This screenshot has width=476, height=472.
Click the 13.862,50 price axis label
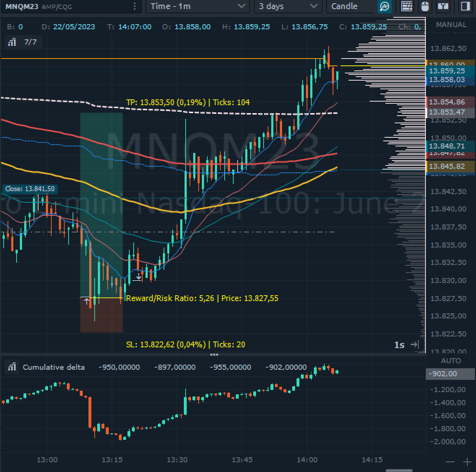[x=448, y=48]
